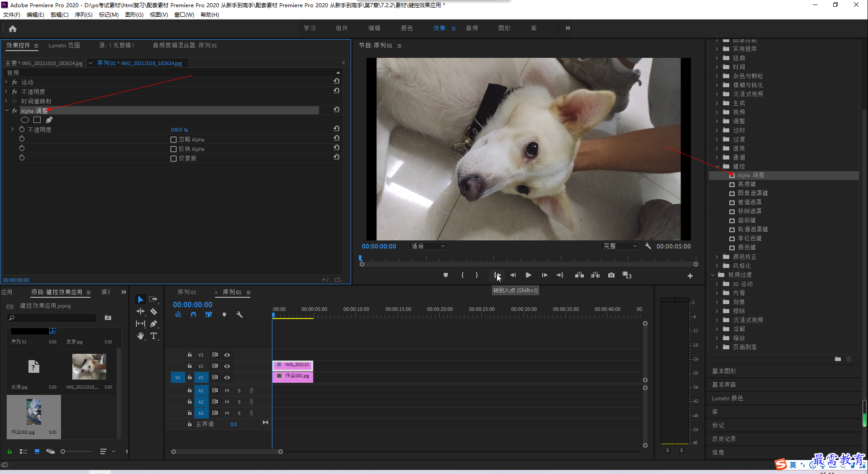Toggle Snap magnet in timeline

coord(193,314)
